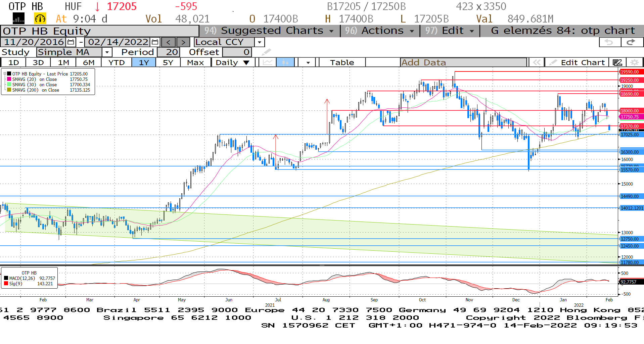Click the 92.7757 MACD value label
The height and width of the screenshot is (344, 644).
(631, 282)
